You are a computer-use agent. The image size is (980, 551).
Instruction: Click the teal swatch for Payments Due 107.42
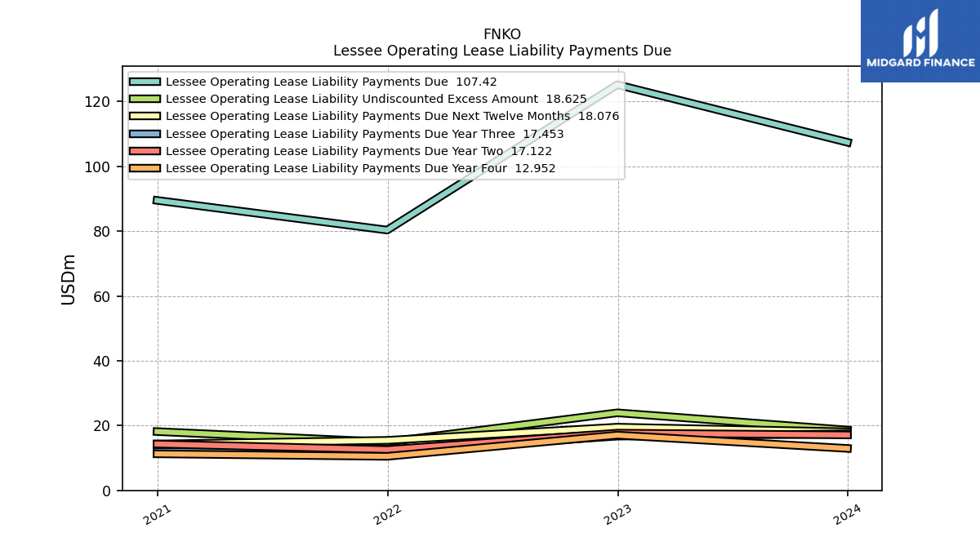[x=145, y=82]
